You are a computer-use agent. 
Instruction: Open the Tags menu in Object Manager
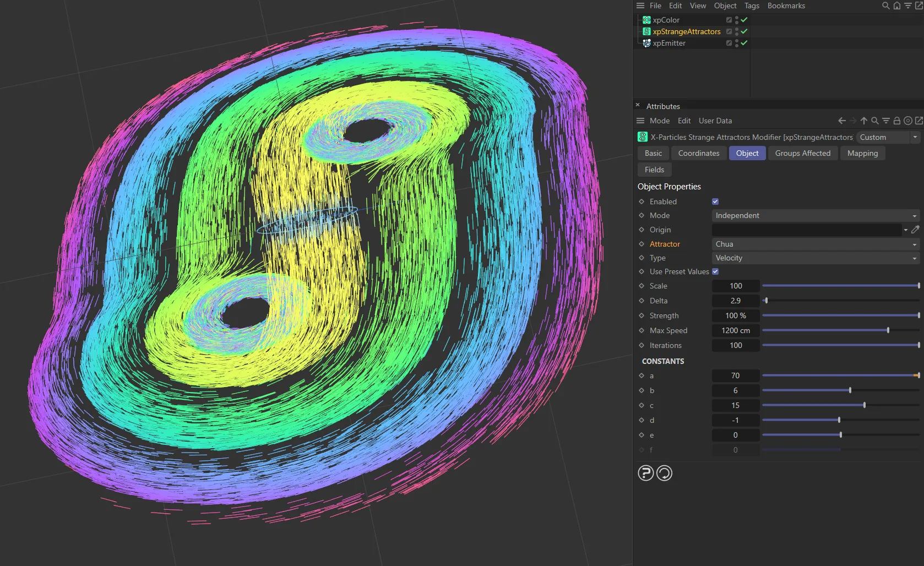tap(752, 6)
